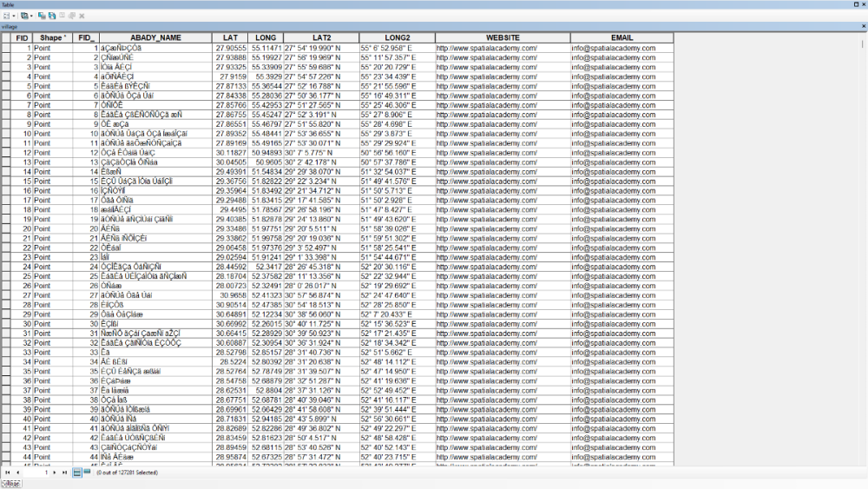Click the Delete Selected X icon
868x489 pixels.
(82, 16)
